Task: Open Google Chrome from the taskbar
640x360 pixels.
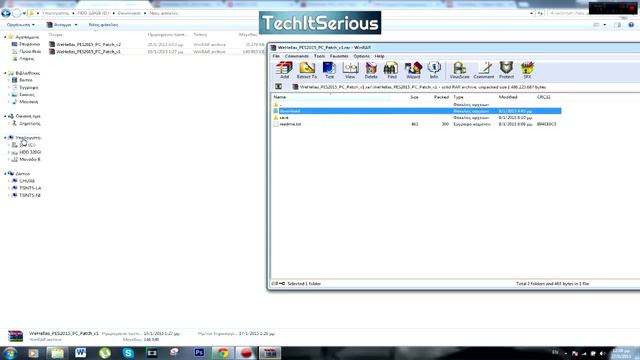Action: click(x=222, y=353)
